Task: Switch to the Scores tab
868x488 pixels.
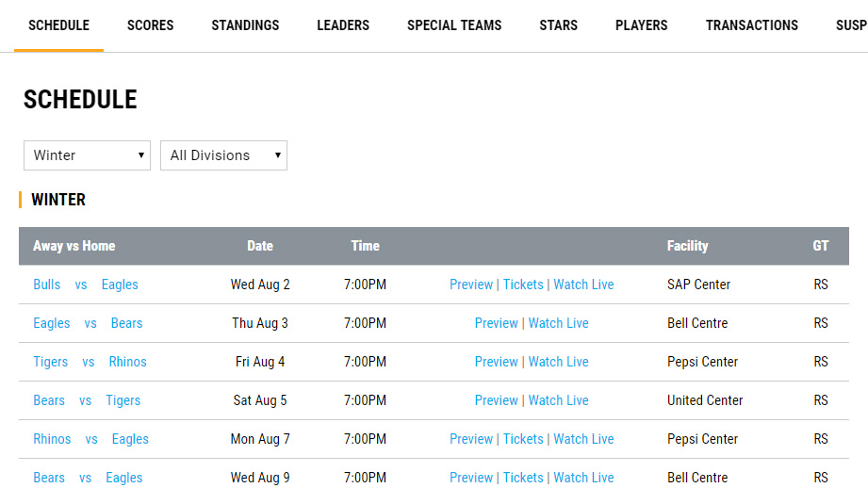Action: (150, 25)
